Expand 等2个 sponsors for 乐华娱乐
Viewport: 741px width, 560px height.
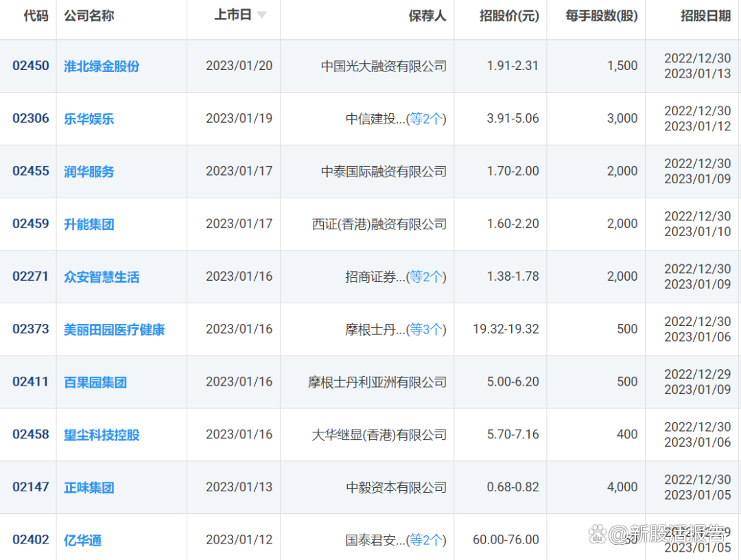(x=426, y=119)
